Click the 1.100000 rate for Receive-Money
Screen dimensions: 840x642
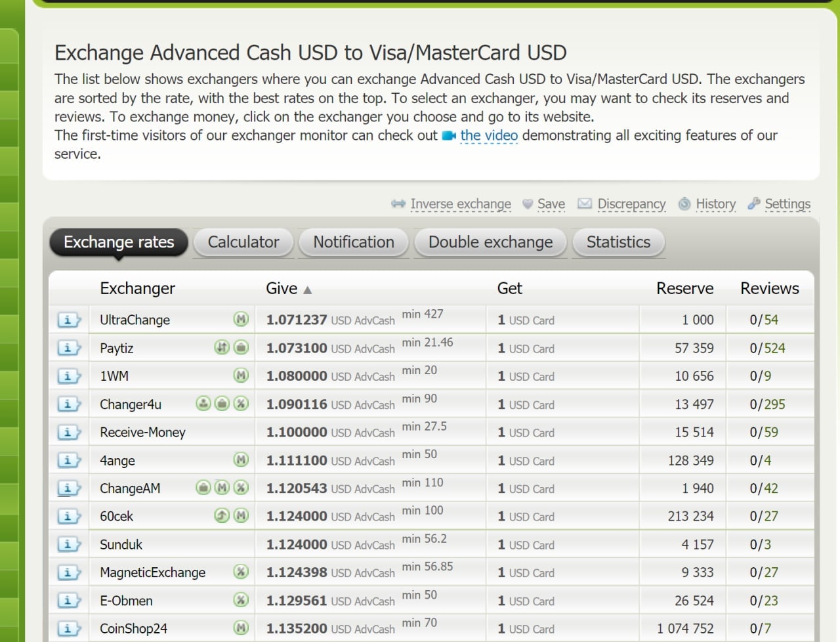pyautogui.click(x=296, y=433)
